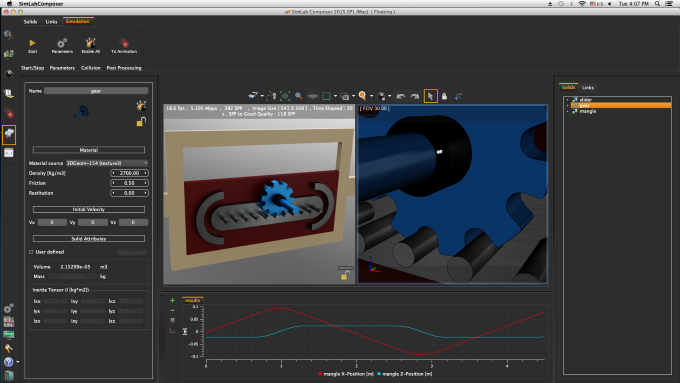Open the Material source dropdown

coord(107,163)
